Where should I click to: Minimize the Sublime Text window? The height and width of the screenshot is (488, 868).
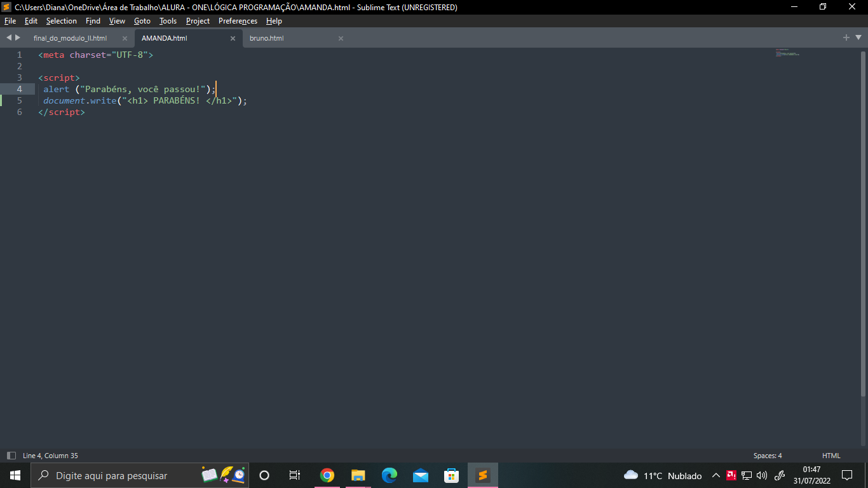[x=794, y=7]
